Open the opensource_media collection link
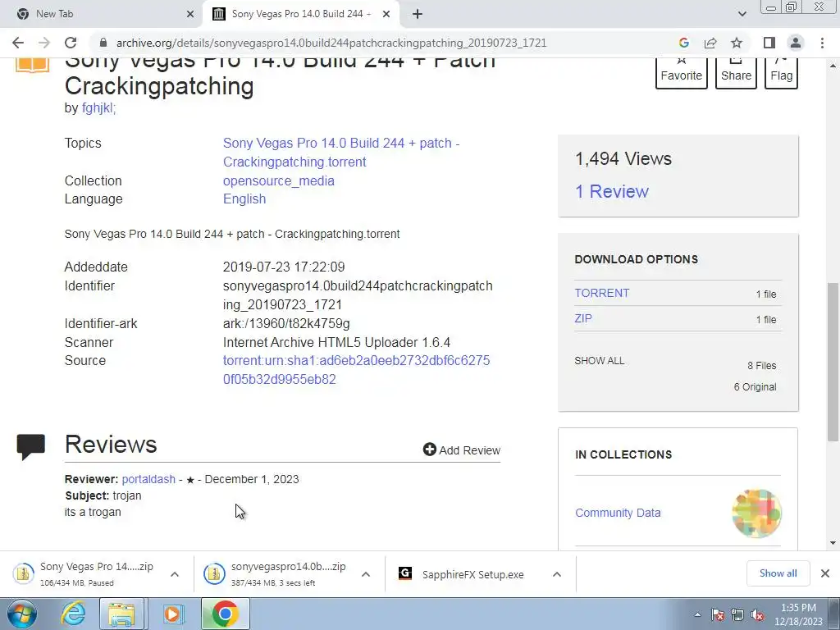 coord(279,181)
